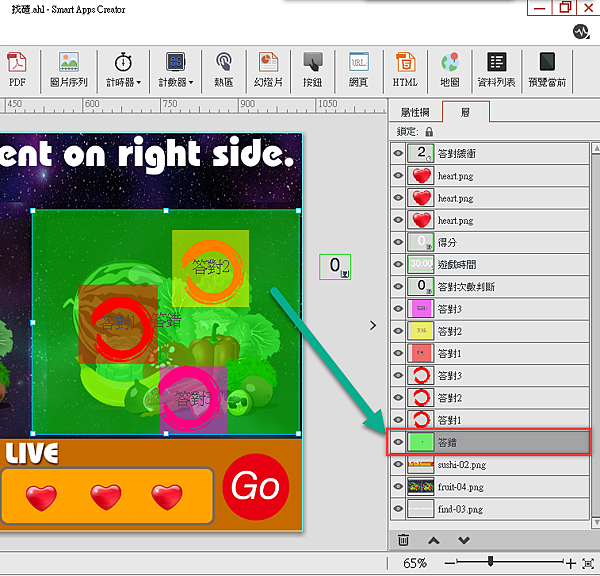This screenshot has width=600, height=576.
Task: Click the 65% zoom value
Action: coord(415,563)
